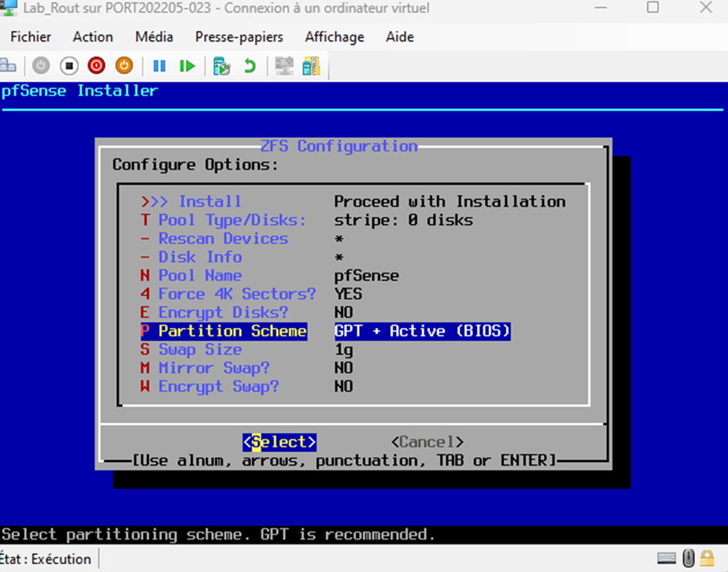Select the Encrypt Disks? option
Viewport: 728px width, 572px height.
click(247, 313)
